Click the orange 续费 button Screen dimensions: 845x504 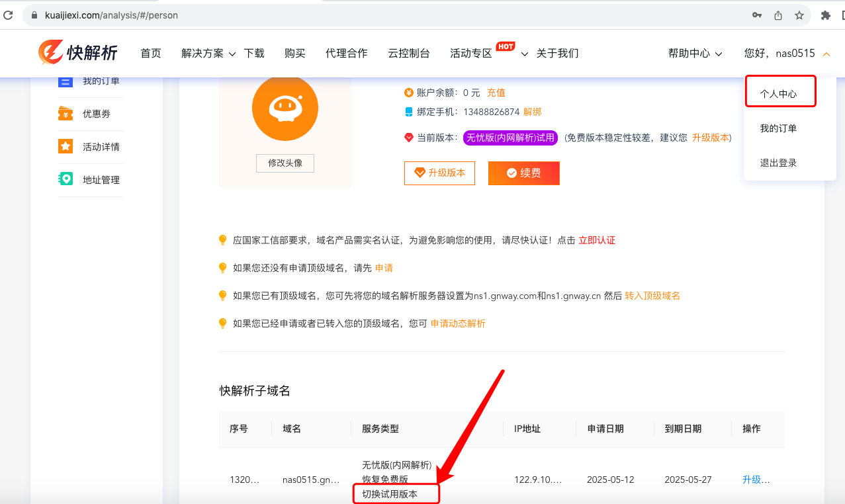point(524,173)
